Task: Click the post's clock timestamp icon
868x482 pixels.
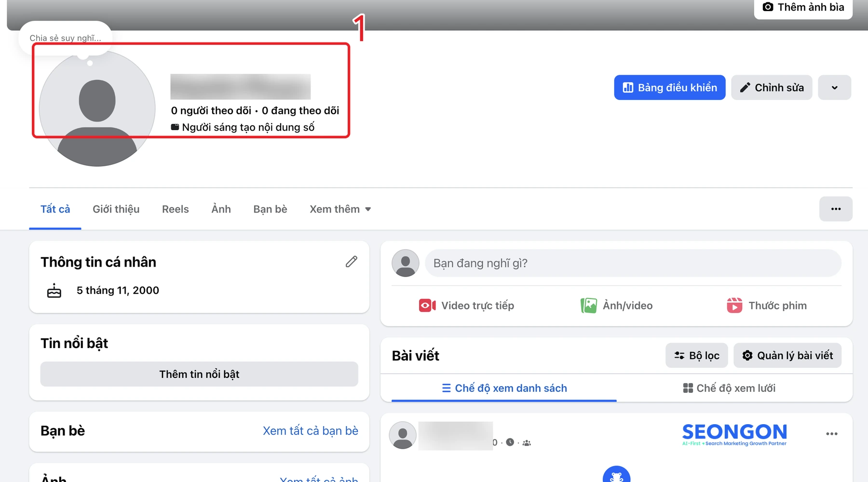Action: [x=510, y=442]
